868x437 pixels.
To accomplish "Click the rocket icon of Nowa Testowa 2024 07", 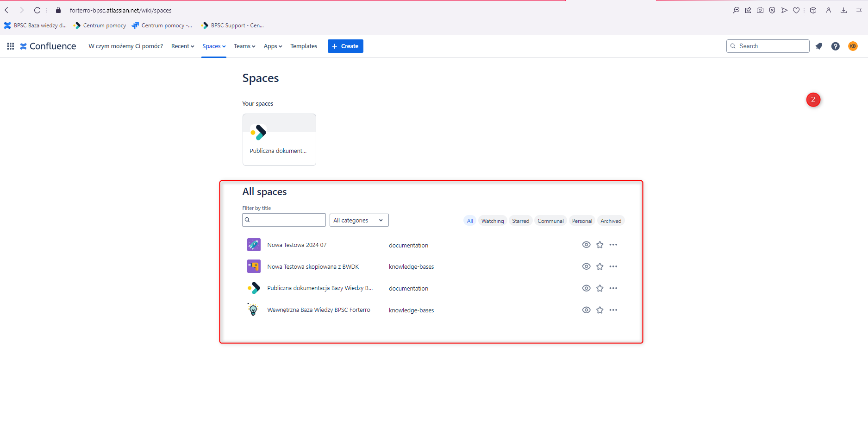I will click(254, 245).
